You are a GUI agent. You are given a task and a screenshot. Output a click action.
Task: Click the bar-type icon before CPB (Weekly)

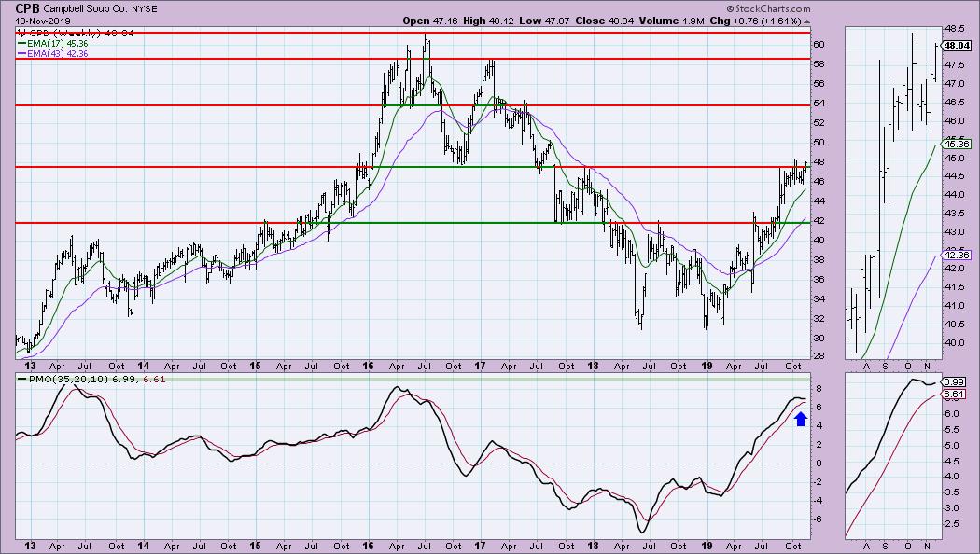[x=21, y=33]
